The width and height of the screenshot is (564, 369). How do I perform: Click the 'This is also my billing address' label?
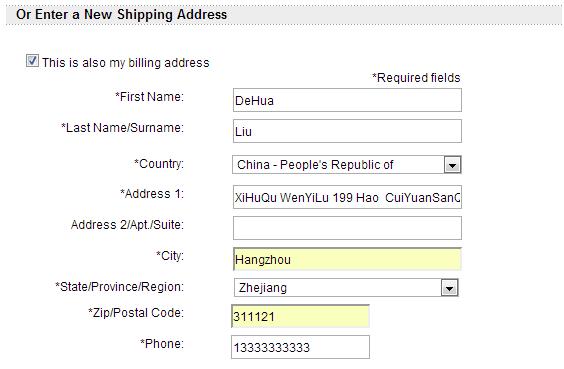point(126,63)
